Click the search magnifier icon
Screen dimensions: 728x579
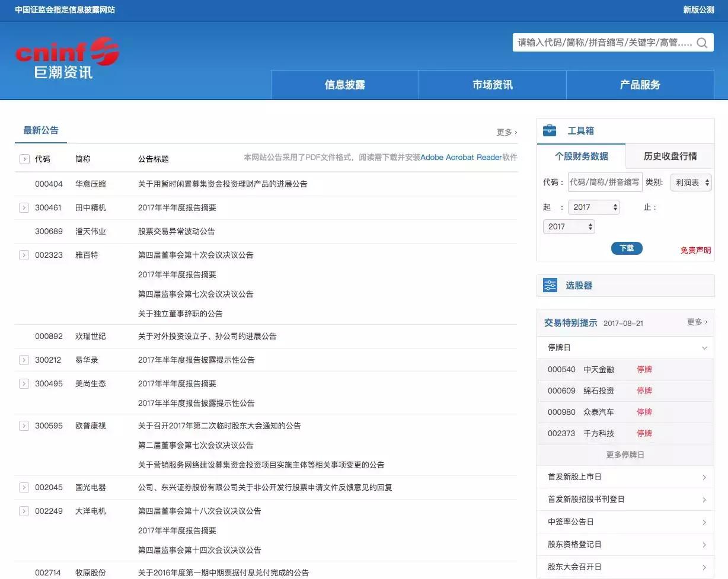[x=702, y=42]
